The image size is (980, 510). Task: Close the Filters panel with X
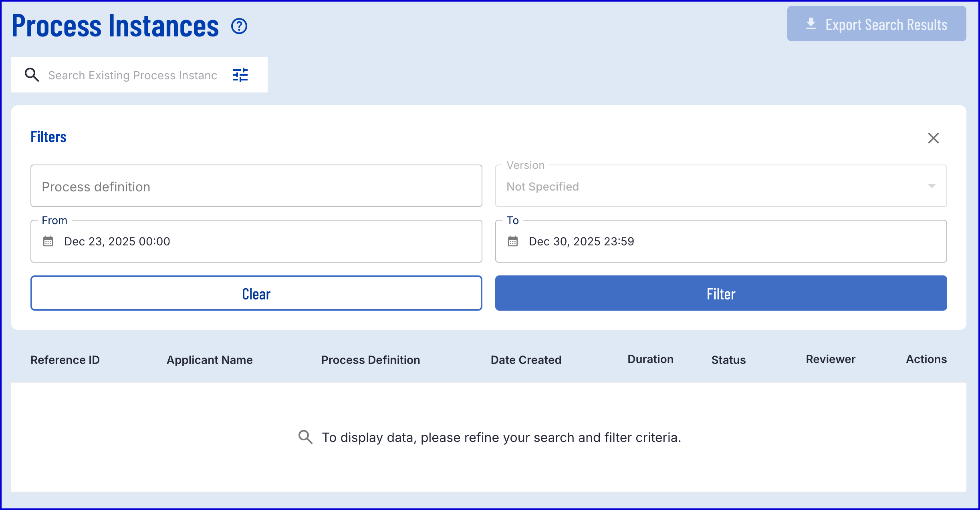pyautogui.click(x=933, y=138)
